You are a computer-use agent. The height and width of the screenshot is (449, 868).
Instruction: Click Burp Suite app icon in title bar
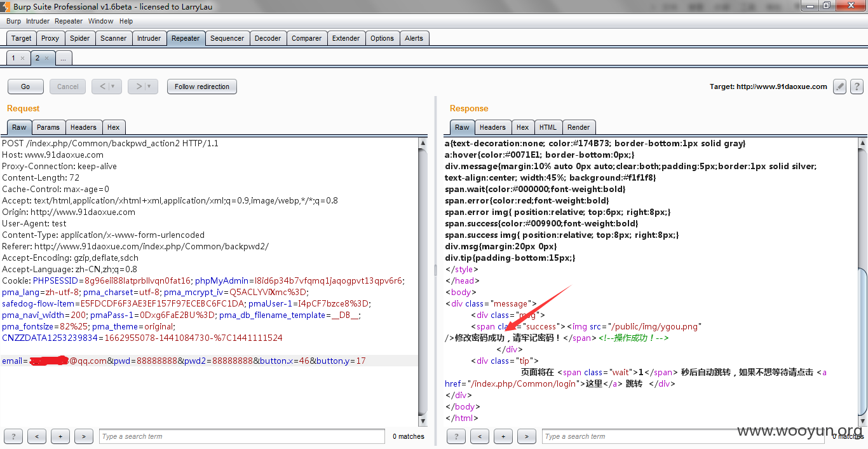pos(6,6)
